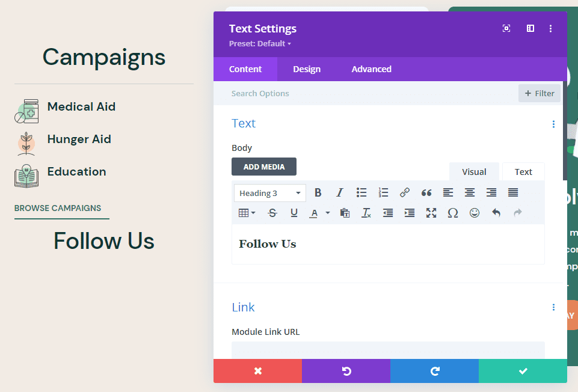The width and height of the screenshot is (578, 392).
Task: Toggle fullscreen mode for the editor
Action: pyautogui.click(x=431, y=212)
